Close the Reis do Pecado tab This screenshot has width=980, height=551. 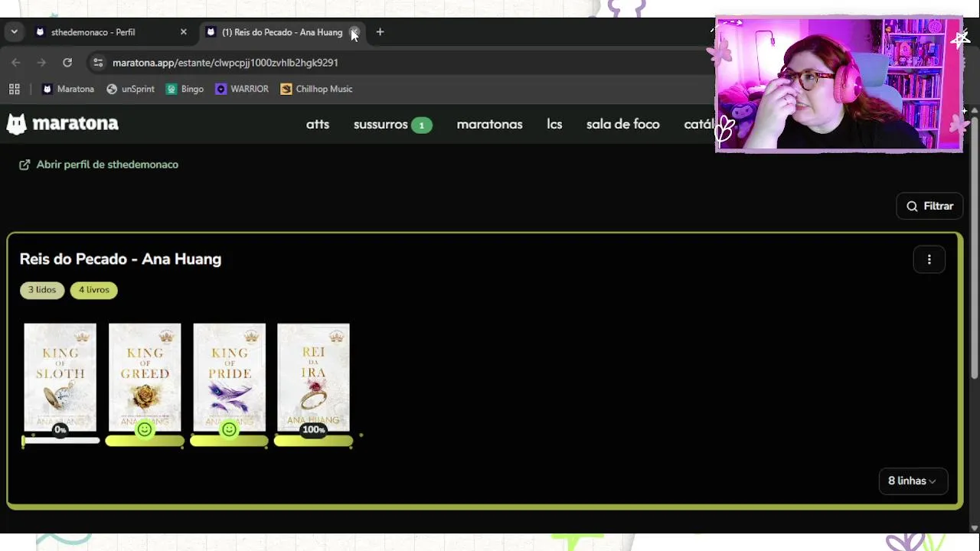click(354, 32)
